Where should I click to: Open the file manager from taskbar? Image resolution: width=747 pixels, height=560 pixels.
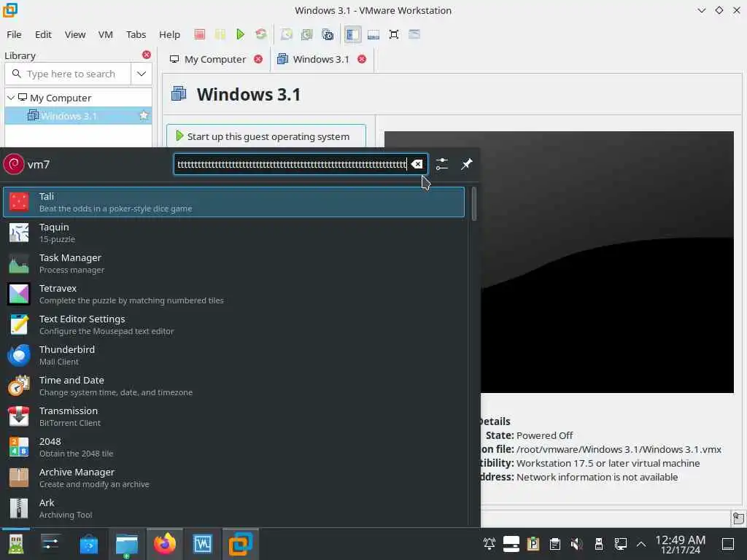pyautogui.click(x=127, y=544)
